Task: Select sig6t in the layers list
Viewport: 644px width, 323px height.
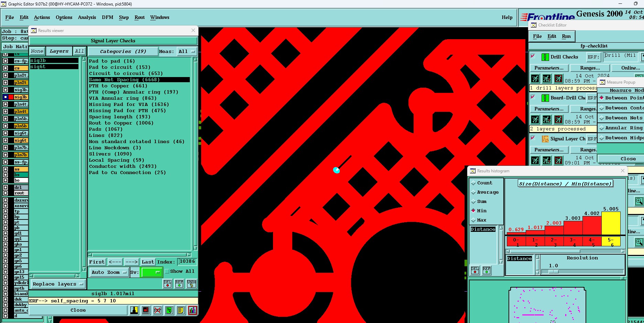Action: click(x=54, y=67)
